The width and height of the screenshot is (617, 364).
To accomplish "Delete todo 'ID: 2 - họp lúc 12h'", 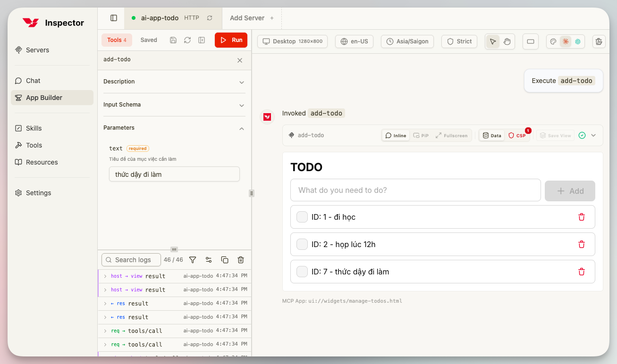I will (x=582, y=244).
